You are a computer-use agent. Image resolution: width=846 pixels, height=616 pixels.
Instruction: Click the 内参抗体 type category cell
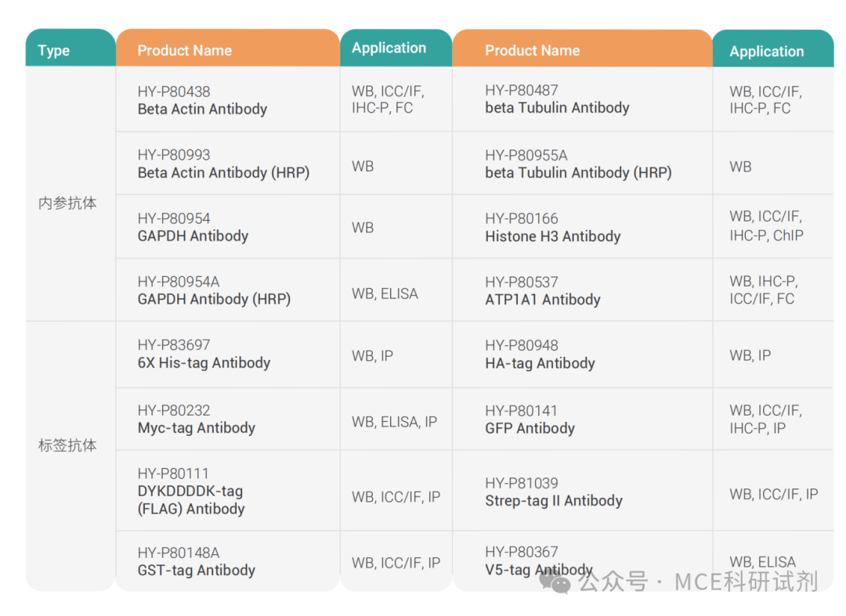[68, 204]
